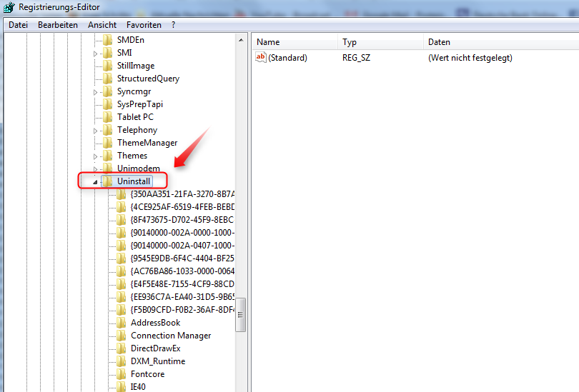Click the Tablet PC folder icon

tap(107, 117)
